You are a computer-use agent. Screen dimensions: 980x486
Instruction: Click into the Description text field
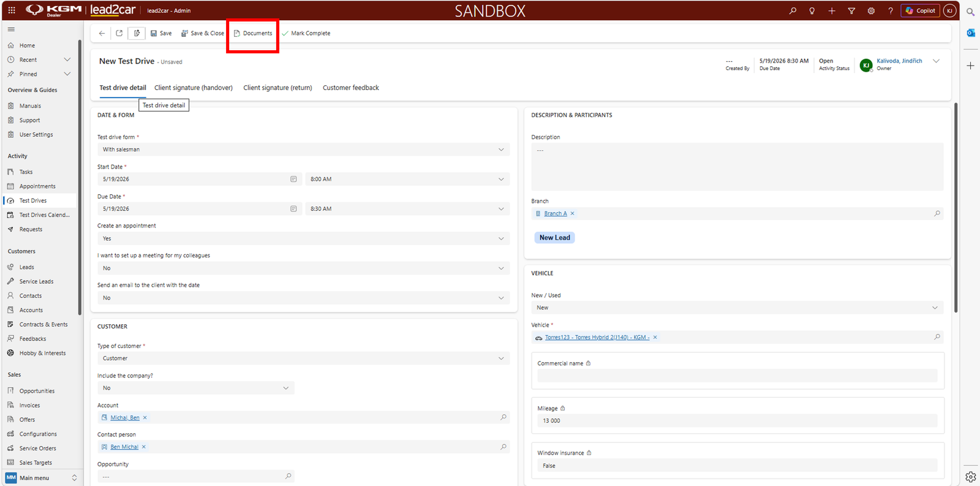pos(737,167)
